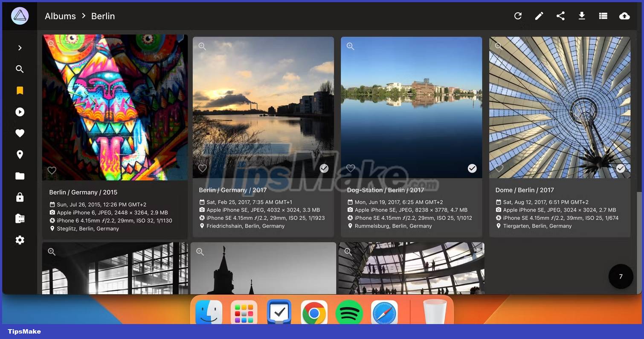Open the Private photos section

pyautogui.click(x=20, y=197)
